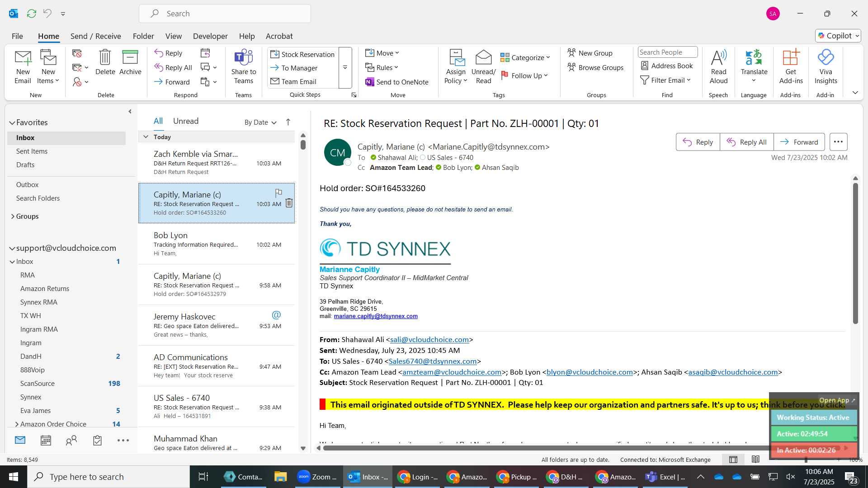Screen dimensions: 868x488
Task: Open the Rules dropdown
Action: [x=382, y=67]
